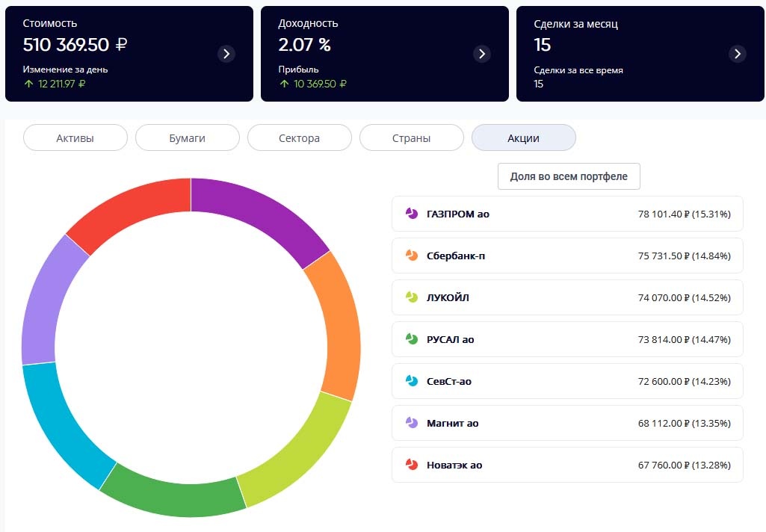Click the value 78 101.40 ₽ (15.31%)

pos(684,214)
